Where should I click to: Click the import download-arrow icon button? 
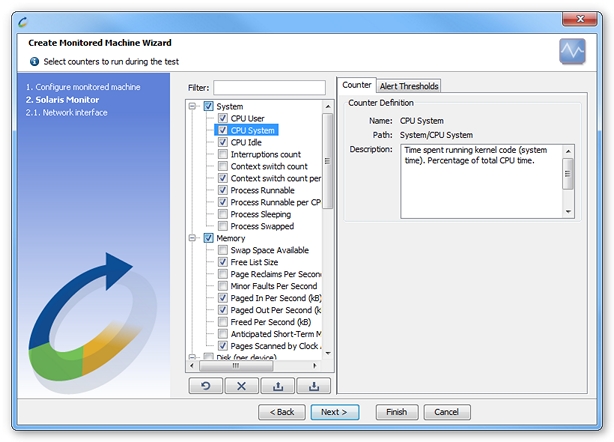[314, 386]
